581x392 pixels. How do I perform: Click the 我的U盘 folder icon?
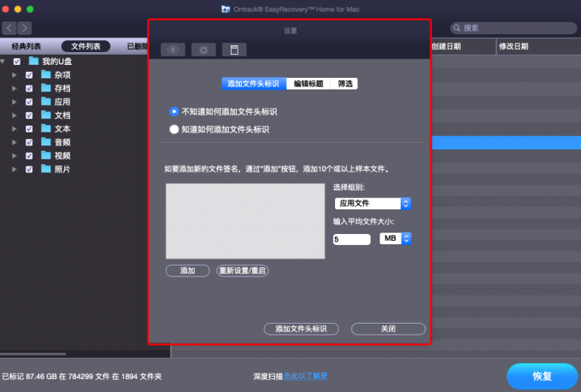[33, 61]
